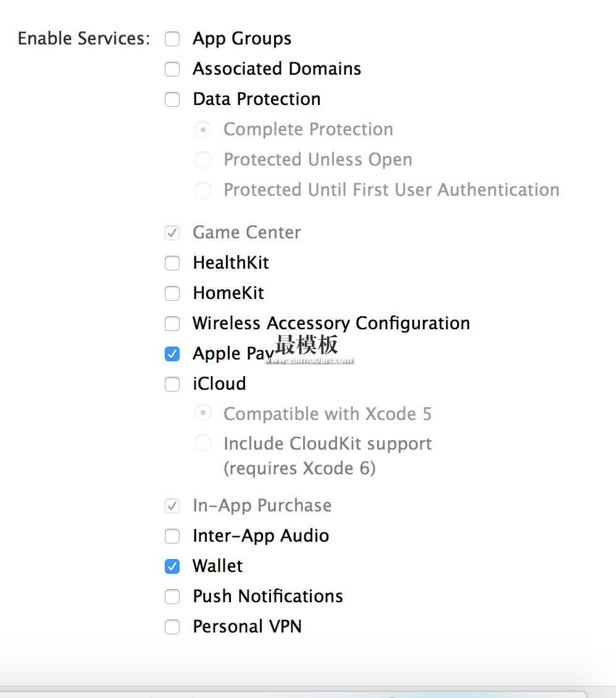Choose the Include CloudKit support radio button
This screenshot has width=616, height=698.
203,442
